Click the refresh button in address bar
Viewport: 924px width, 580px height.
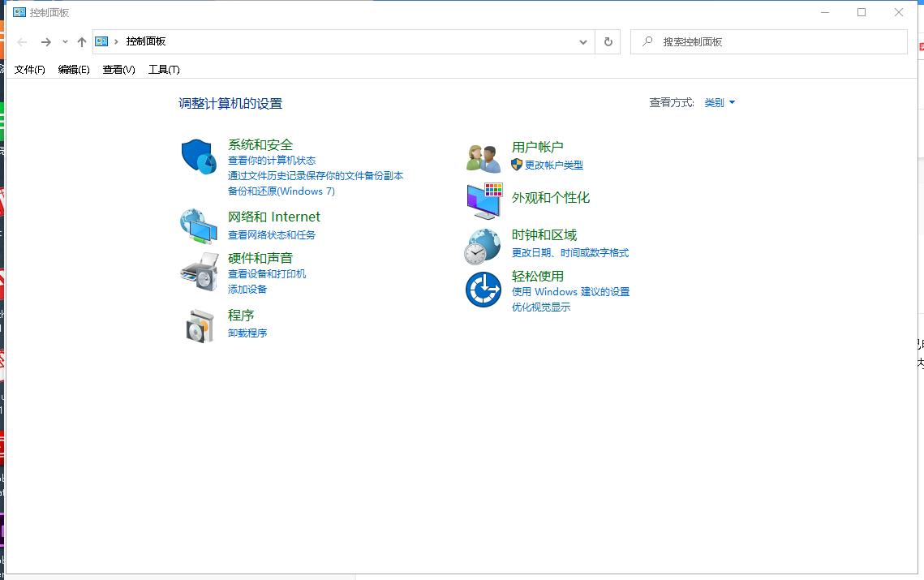[607, 41]
